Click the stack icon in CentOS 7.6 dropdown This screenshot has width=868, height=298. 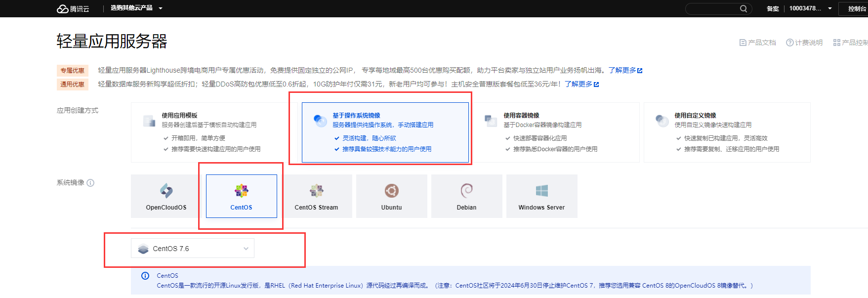[143, 249]
